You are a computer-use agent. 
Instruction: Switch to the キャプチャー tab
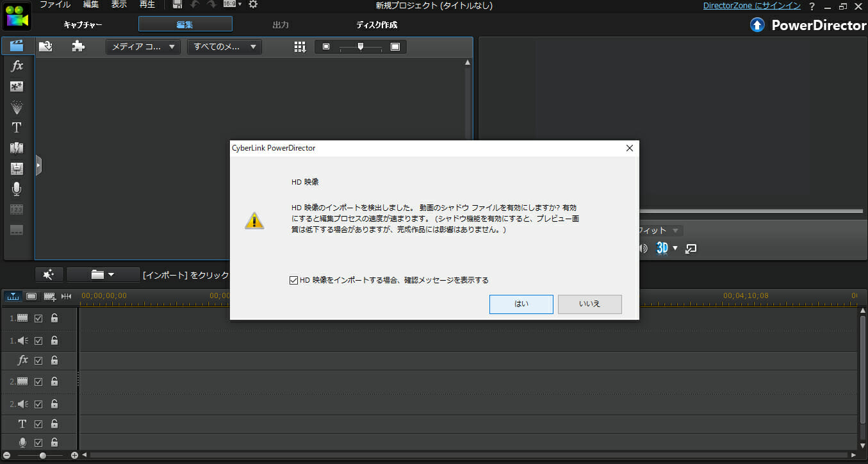click(x=83, y=25)
